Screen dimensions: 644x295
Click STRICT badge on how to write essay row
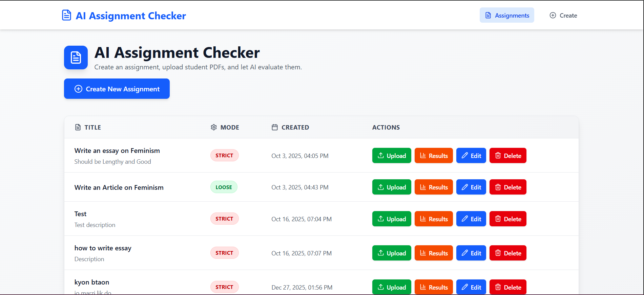coord(224,253)
